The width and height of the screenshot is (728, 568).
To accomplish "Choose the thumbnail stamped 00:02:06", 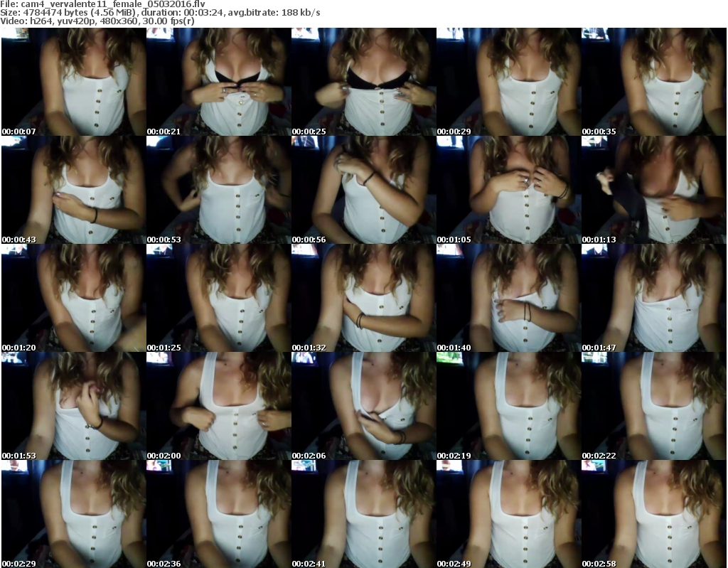I will [x=363, y=406].
